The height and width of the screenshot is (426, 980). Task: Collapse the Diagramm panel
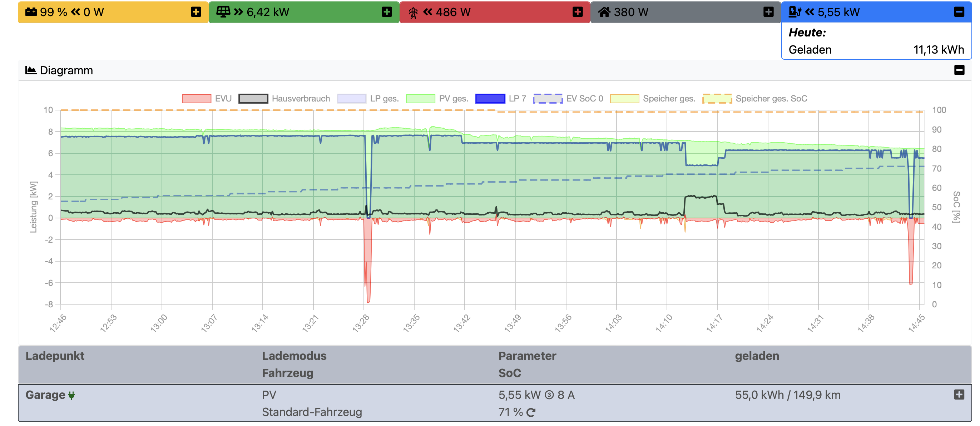coord(959,70)
